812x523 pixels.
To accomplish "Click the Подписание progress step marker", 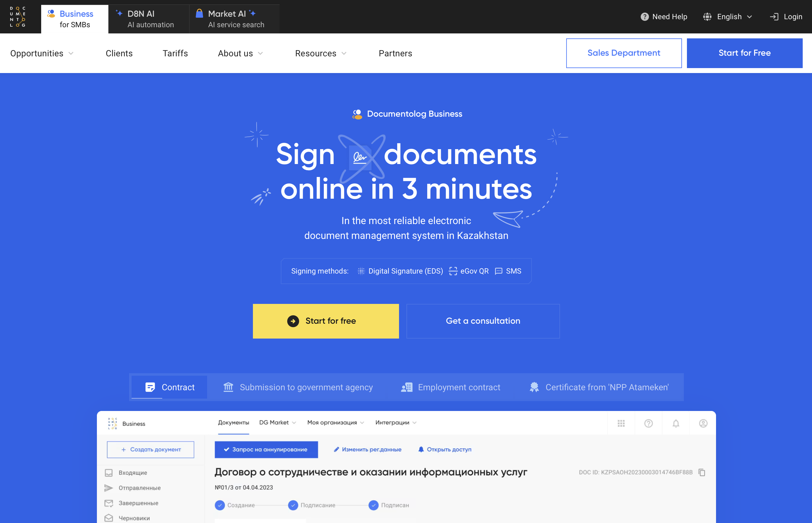I will point(293,505).
